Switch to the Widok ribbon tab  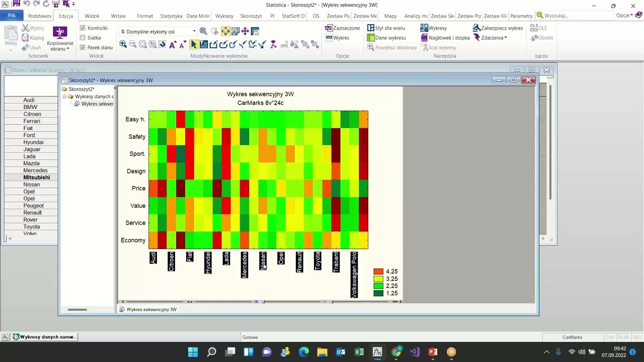92,16
